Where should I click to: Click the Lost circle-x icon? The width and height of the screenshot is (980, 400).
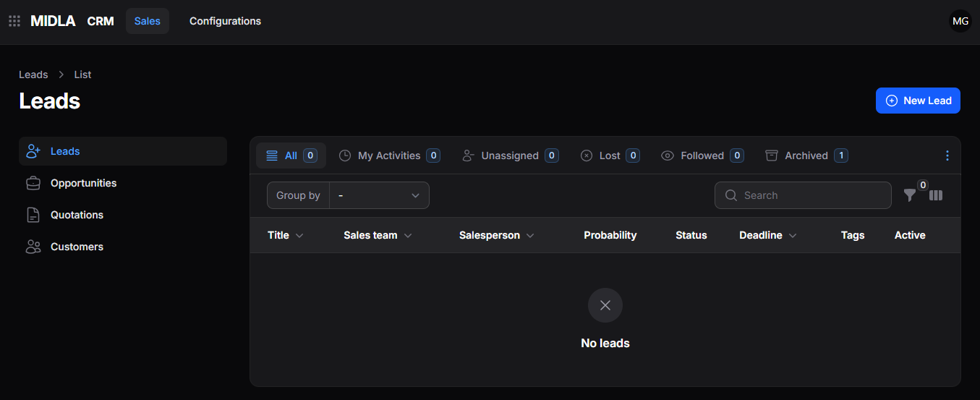tap(587, 156)
